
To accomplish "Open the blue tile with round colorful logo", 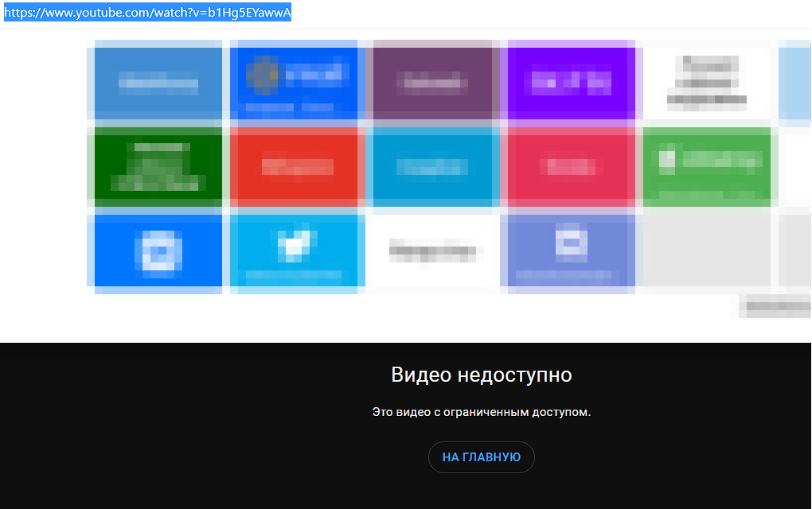I will pos(296,82).
